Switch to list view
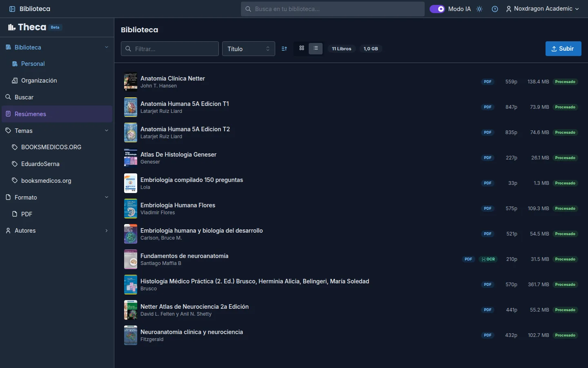 pyautogui.click(x=316, y=48)
